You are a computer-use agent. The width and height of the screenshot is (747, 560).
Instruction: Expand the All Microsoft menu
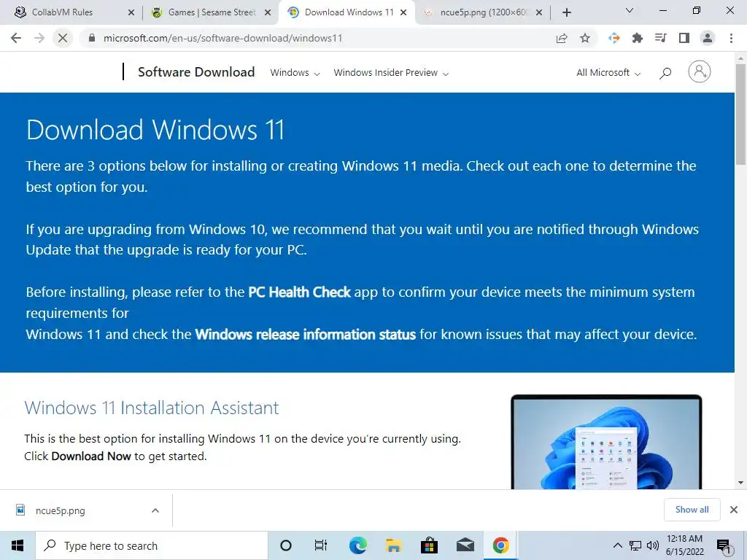click(x=608, y=73)
